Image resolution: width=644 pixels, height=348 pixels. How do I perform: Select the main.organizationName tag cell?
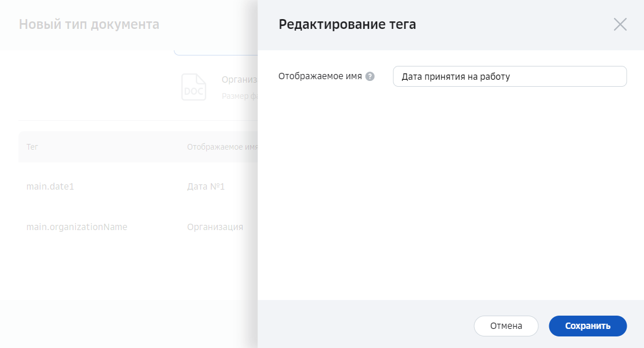click(77, 227)
